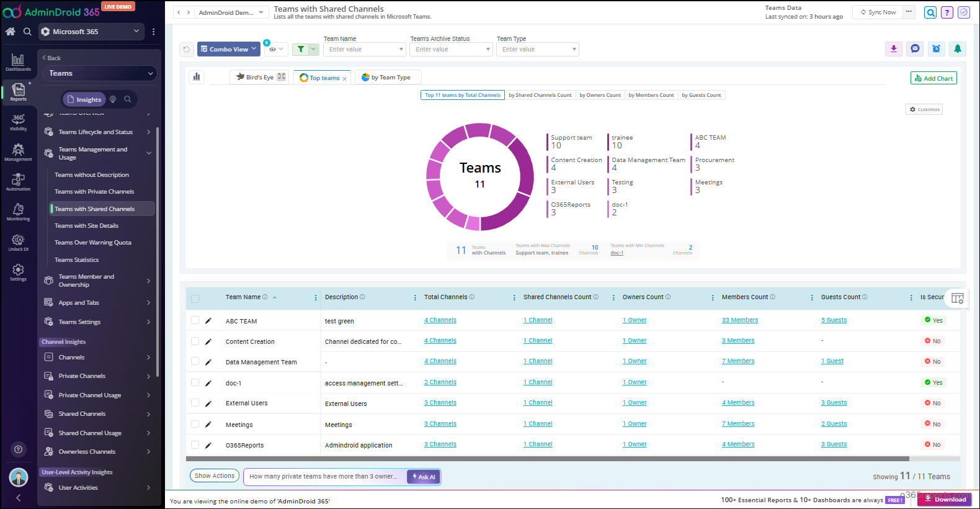This screenshot has width=980, height=509.
Task: Open the 360° Visibility section
Action: (18, 122)
